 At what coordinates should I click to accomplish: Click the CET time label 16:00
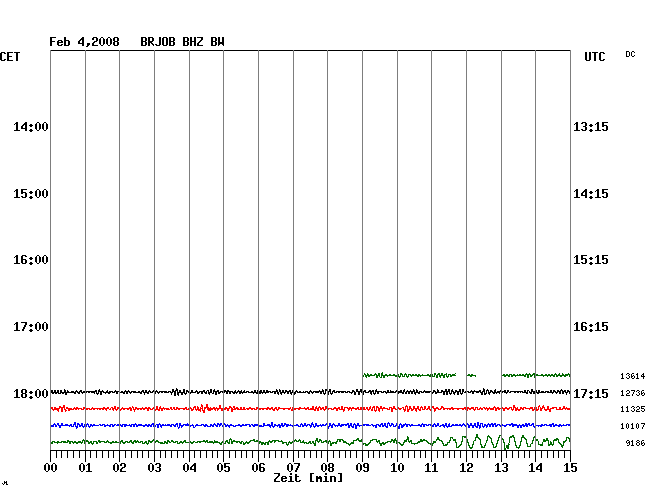click(x=31, y=260)
